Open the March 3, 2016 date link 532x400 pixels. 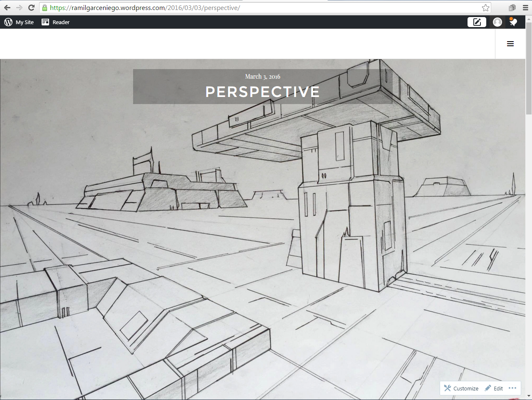[x=262, y=77]
